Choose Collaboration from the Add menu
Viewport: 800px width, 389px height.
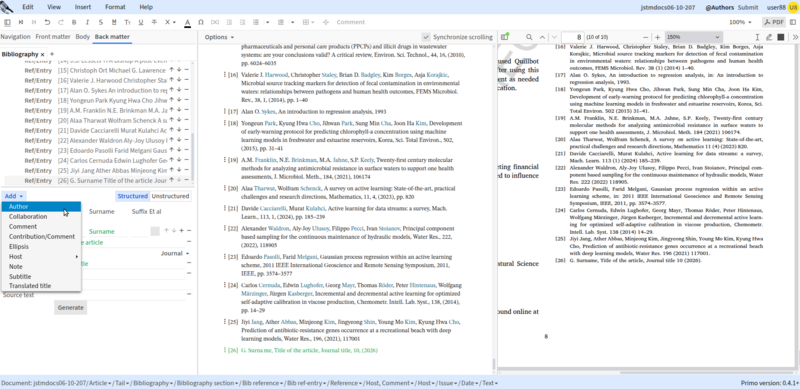click(x=41, y=216)
